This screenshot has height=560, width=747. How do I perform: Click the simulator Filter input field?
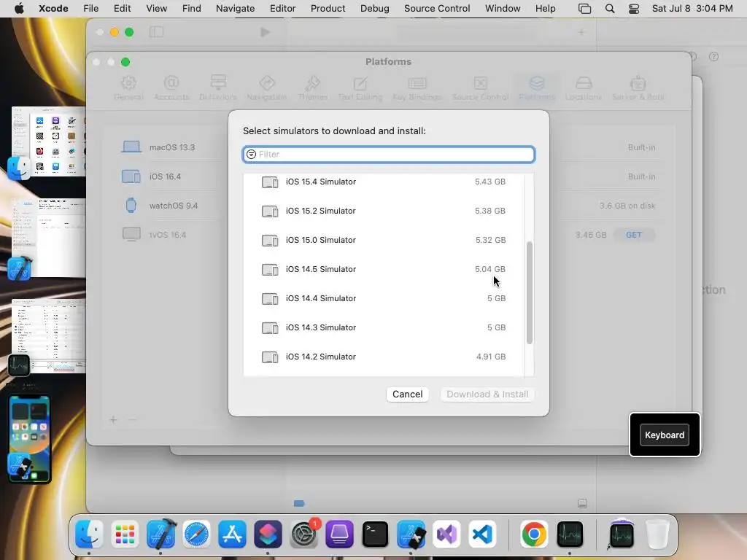click(x=389, y=155)
